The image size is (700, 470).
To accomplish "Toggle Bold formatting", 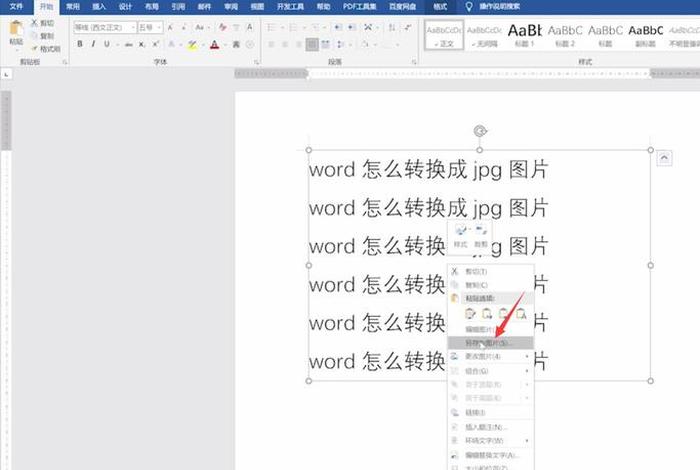I will 80,44.
